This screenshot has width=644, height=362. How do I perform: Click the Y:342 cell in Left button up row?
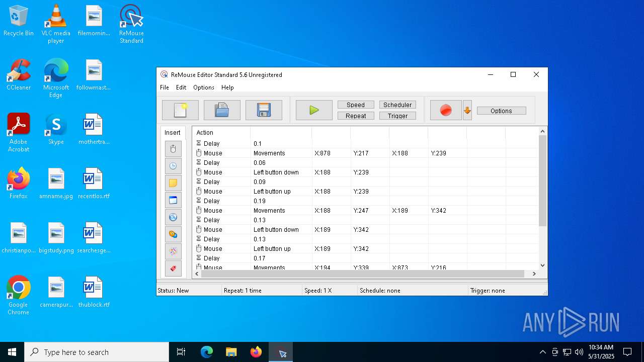click(x=370, y=249)
